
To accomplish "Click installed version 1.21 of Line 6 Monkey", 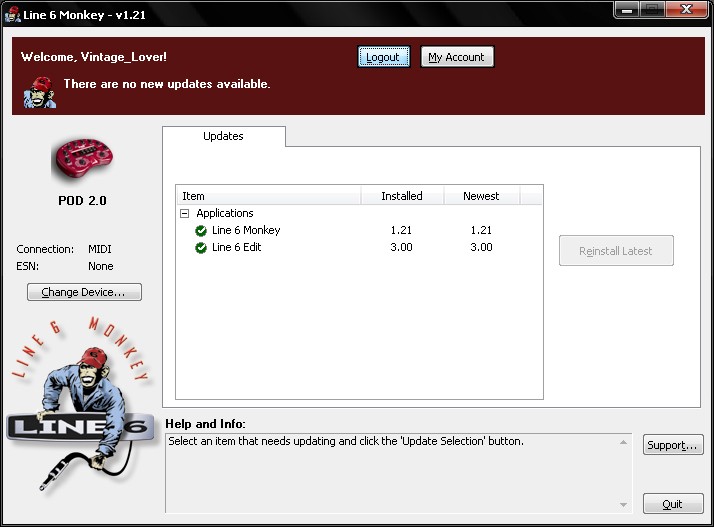I will 401,230.
